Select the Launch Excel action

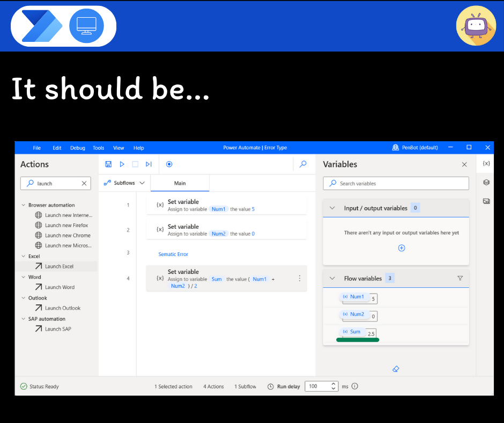tap(59, 266)
